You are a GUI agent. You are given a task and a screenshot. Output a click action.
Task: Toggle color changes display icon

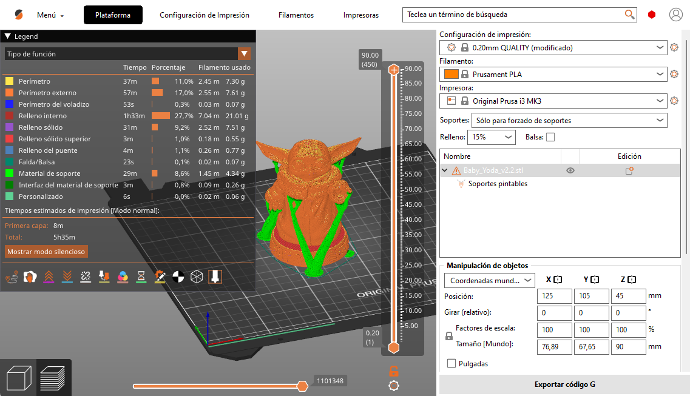pos(123,277)
